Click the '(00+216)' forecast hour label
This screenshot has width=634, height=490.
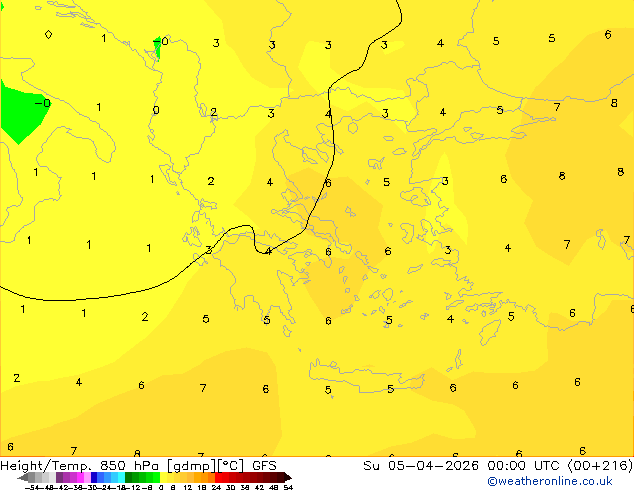pyautogui.click(x=600, y=466)
